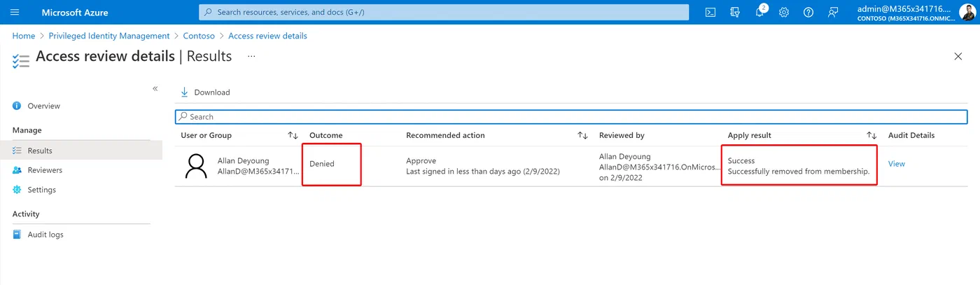Open feedback icon in header

833,12
